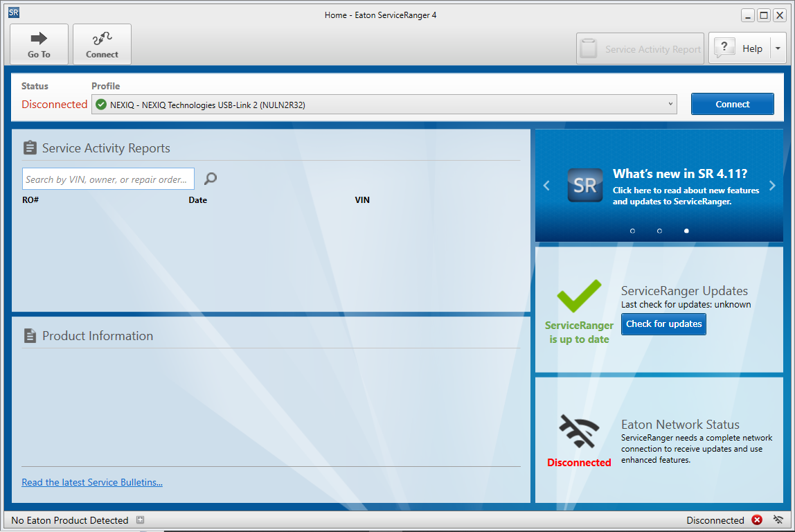Click Check for updates button
The height and width of the screenshot is (532, 795).
tap(663, 324)
